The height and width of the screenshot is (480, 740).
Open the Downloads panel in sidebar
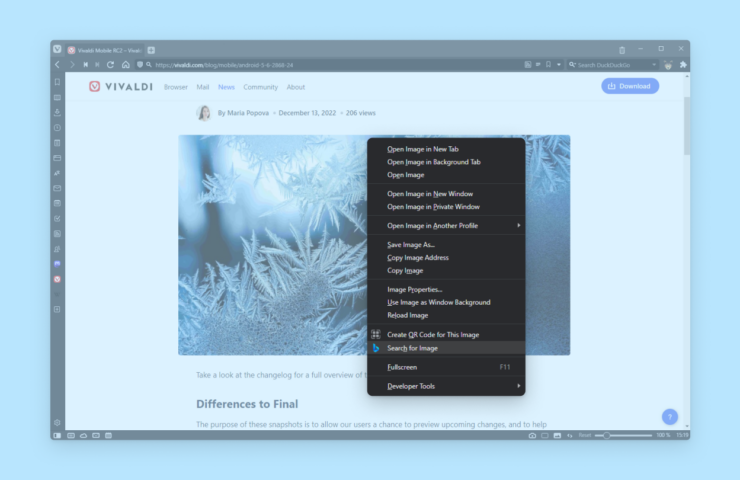(x=57, y=112)
